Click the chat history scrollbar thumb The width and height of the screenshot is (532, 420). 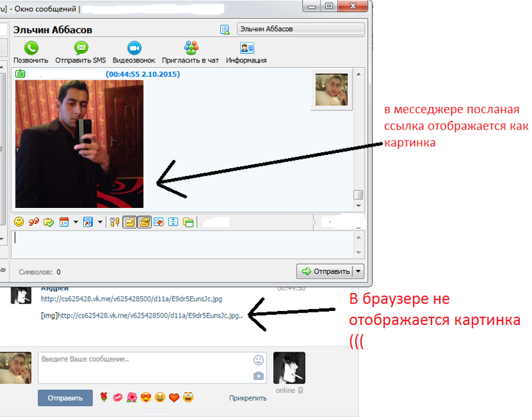[358, 195]
